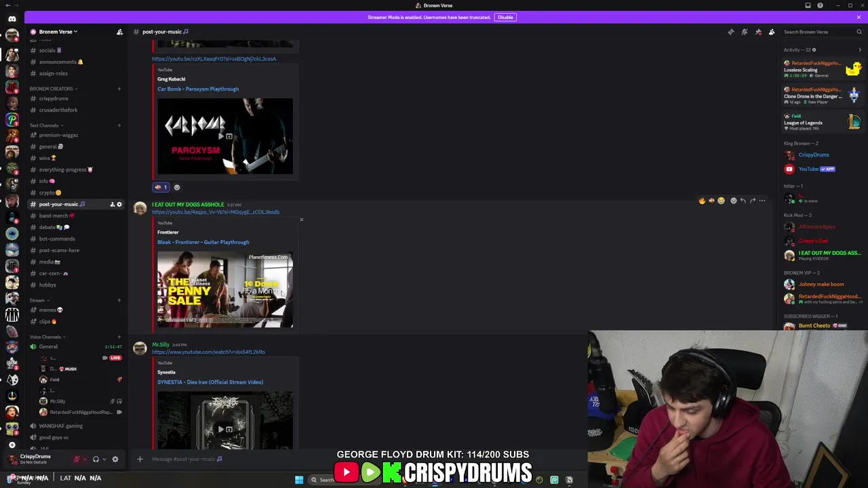This screenshot has height=488, width=868.
Task: Open the general text channel
Action: pyautogui.click(x=76, y=146)
